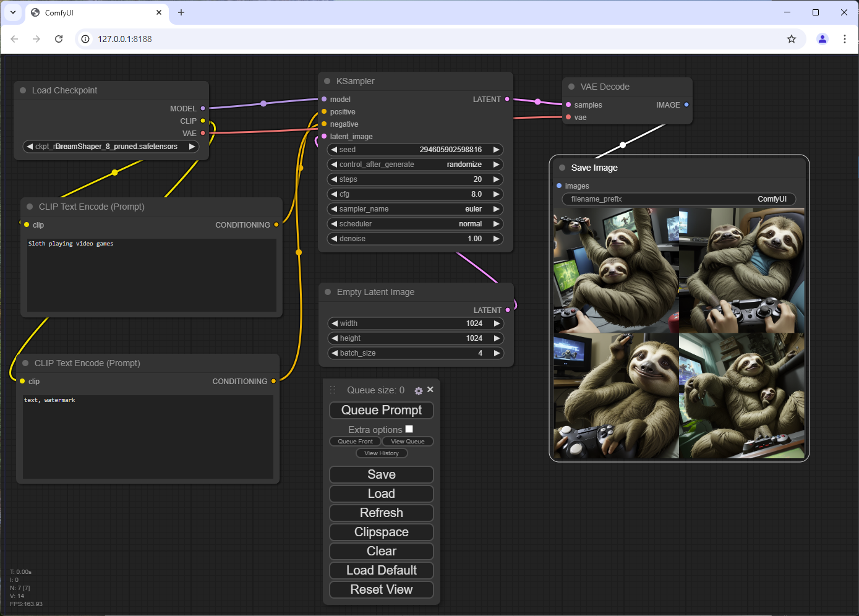Close the queue menu panel
Viewport: 859px width, 616px height.
tap(430, 390)
